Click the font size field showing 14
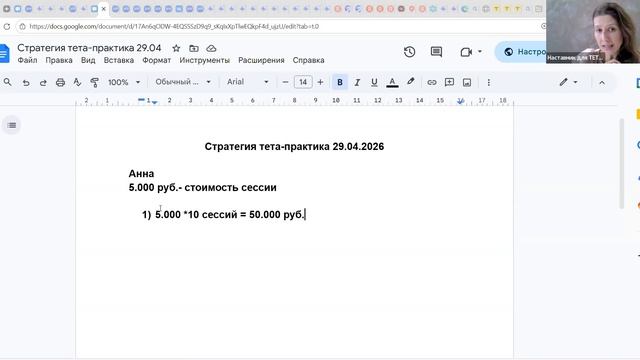 pyautogui.click(x=303, y=82)
